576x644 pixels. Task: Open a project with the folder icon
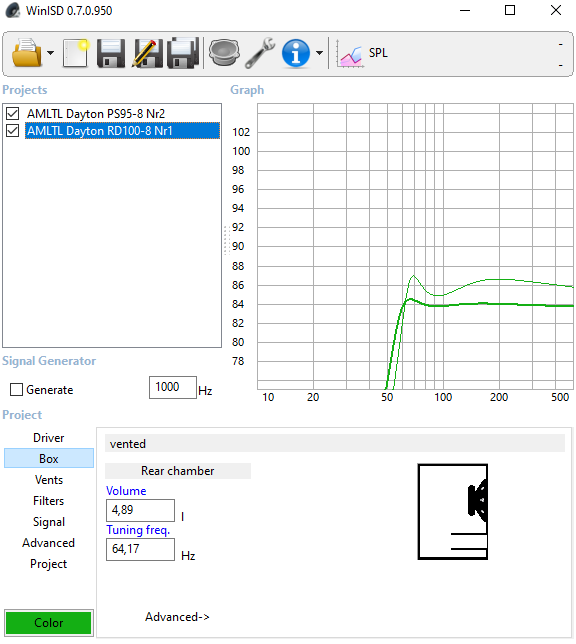click(x=27, y=53)
